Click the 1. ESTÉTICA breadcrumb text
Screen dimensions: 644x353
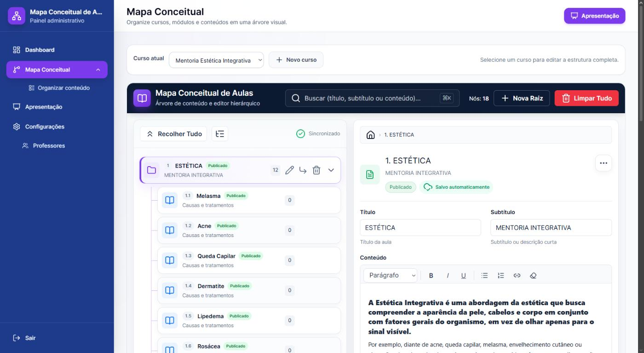click(399, 135)
